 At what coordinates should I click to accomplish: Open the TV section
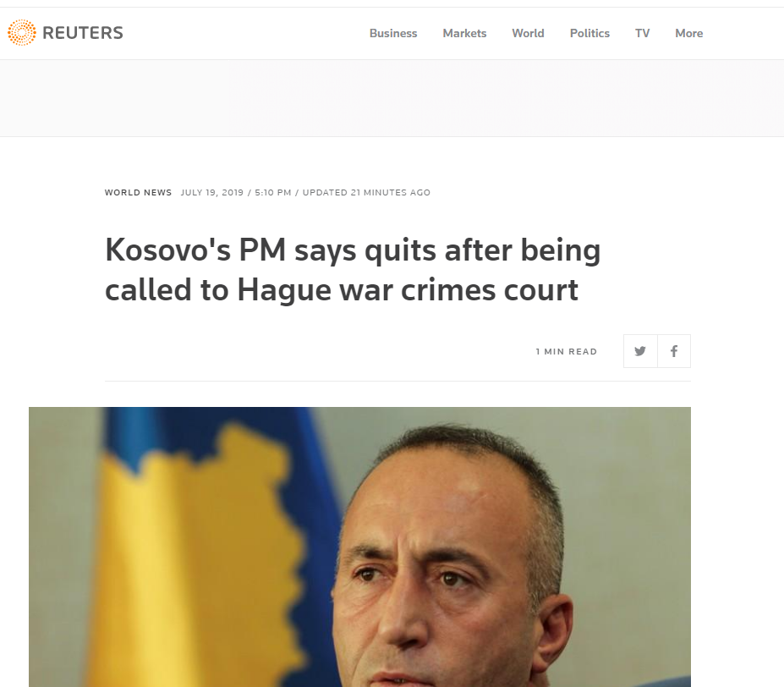click(643, 33)
